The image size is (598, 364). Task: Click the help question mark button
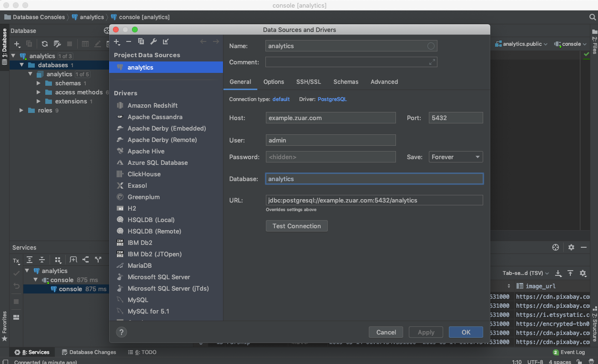[x=121, y=333]
